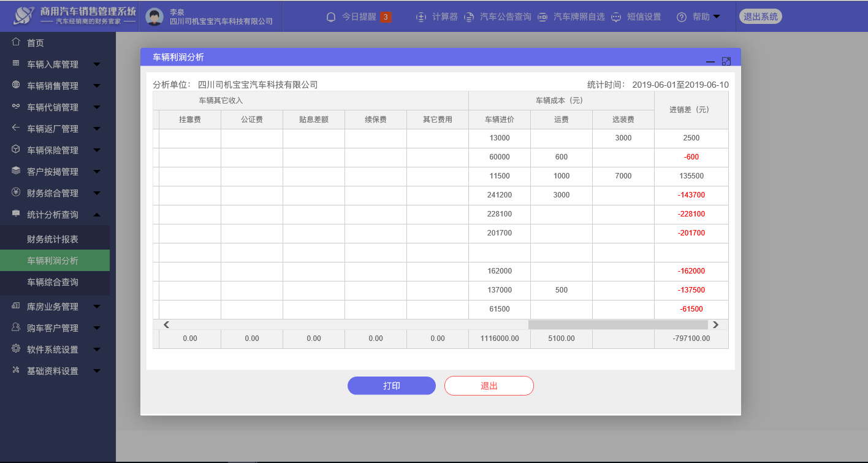Image resolution: width=868 pixels, height=463 pixels.
Task: Collapse 统计分析查询 submenu arrow
Action: 97,215
